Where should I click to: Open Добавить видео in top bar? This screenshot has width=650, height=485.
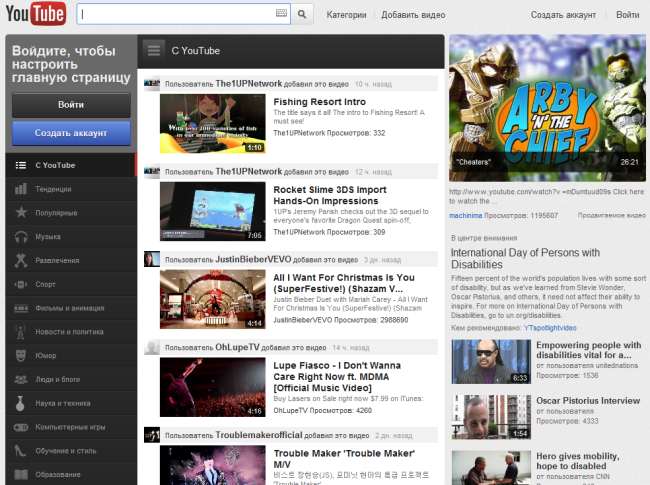[413, 15]
